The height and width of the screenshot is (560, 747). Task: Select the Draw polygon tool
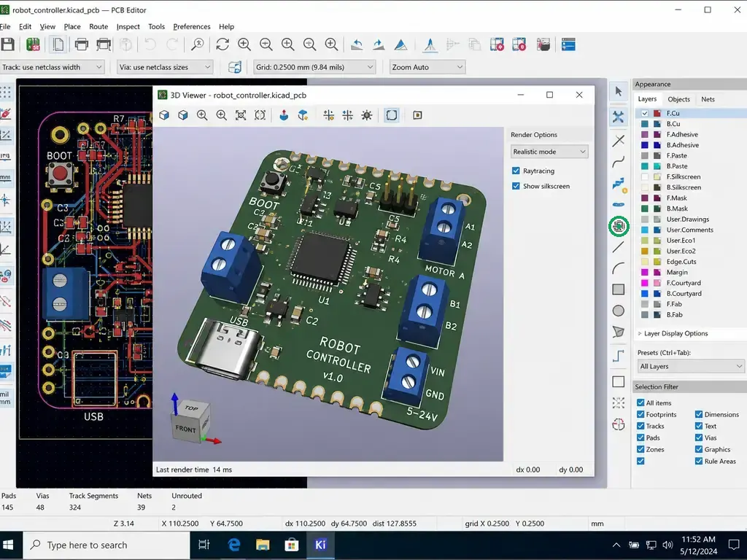pyautogui.click(x=619, y=332)
